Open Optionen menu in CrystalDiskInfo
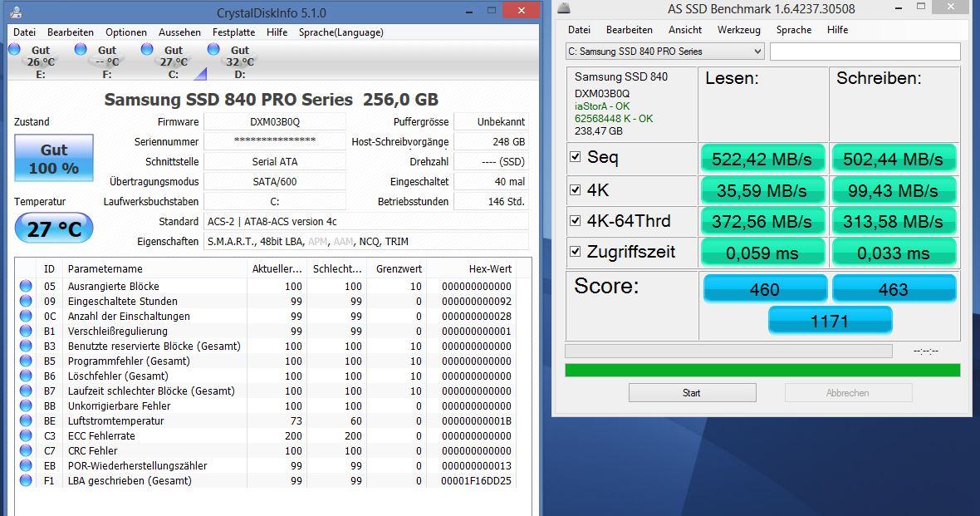This screenshot has width=980, height=516. 125,32
